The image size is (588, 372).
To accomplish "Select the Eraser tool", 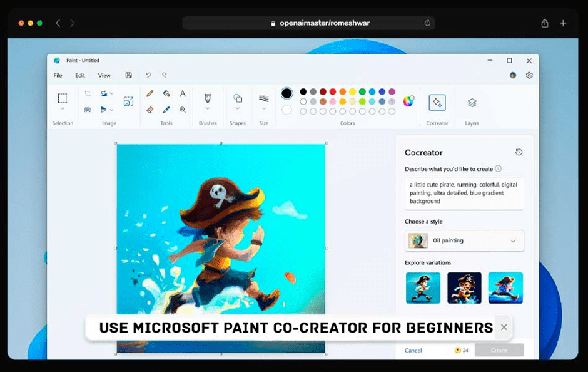I will click(151, 109).
